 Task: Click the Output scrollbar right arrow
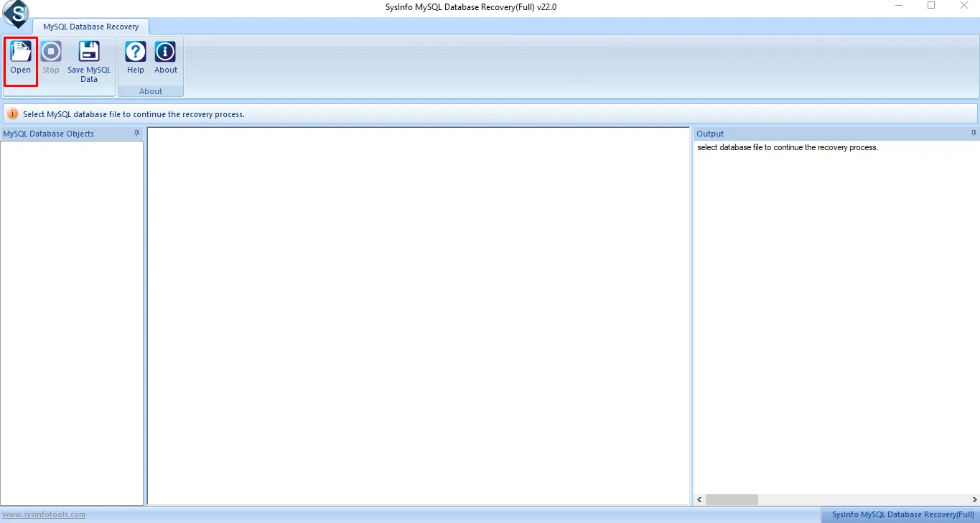coord(974,499)
